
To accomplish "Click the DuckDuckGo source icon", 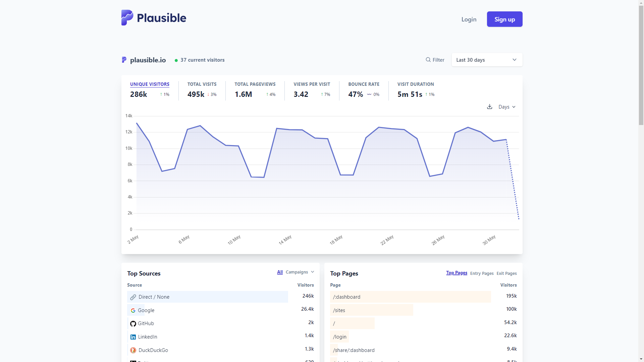I will [x=133, y=350].
